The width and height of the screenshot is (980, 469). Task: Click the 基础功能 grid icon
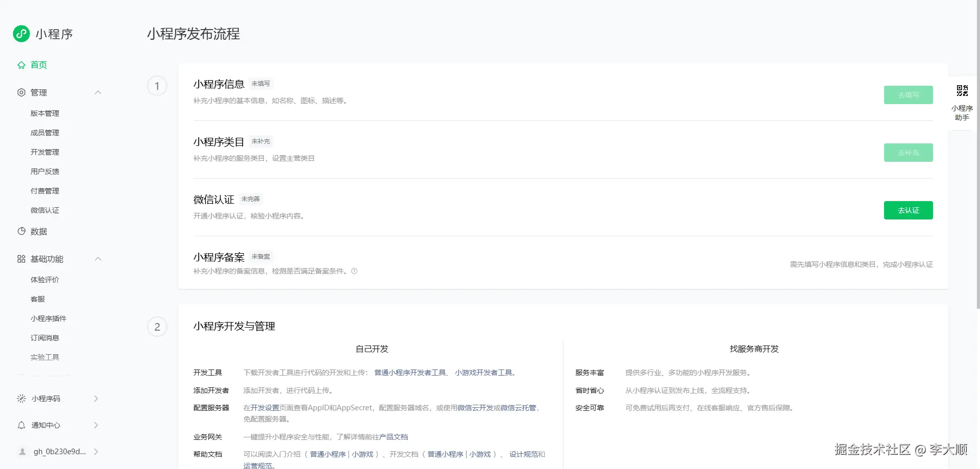point(21,259)
